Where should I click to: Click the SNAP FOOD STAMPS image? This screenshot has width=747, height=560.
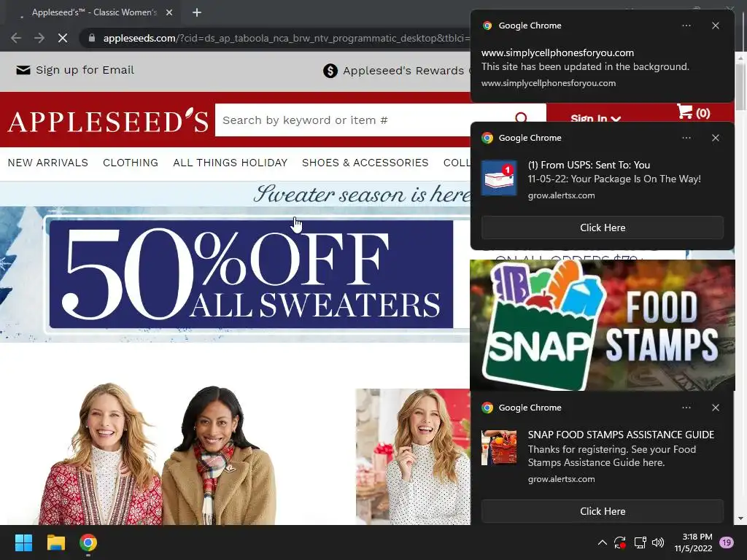pyautogui.click(x=602, y=325)
